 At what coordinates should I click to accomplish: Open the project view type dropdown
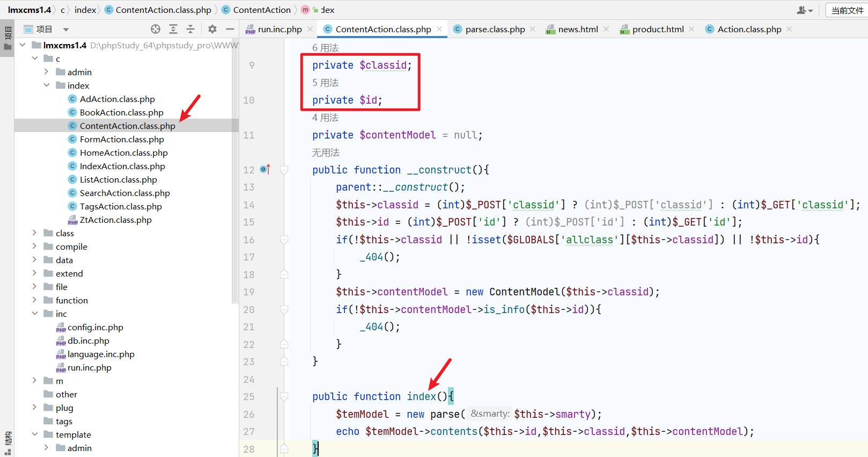click(x=66, y=30)
